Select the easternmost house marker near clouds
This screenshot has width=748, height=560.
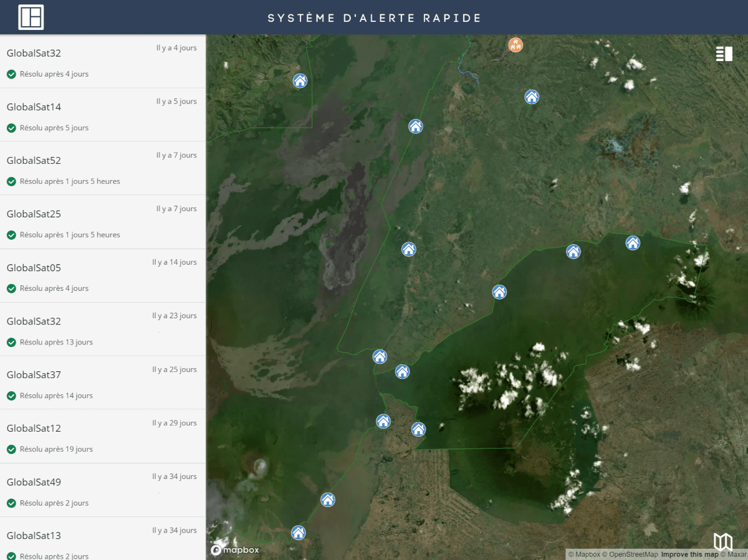633,243
